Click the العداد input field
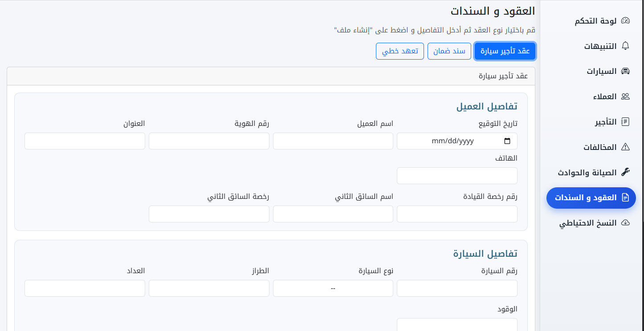The width and height of the screenshot is (644, 331). 85,288
